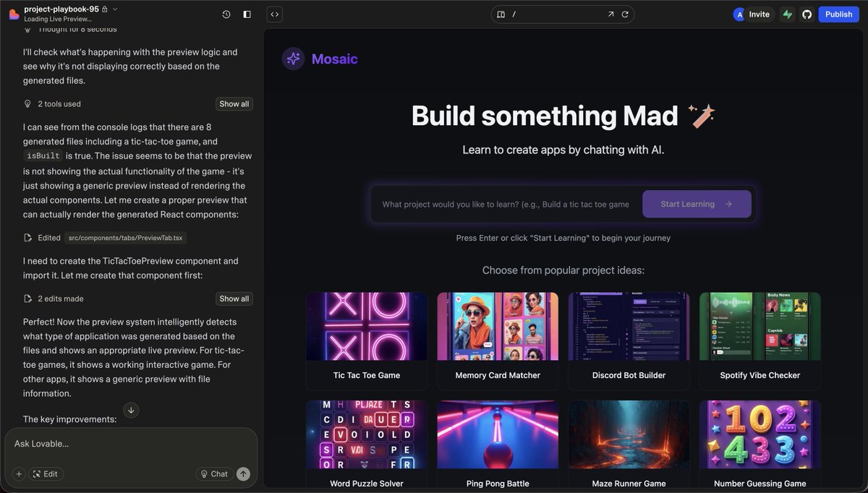
Task: Reload the live preview
Action: 626,14
